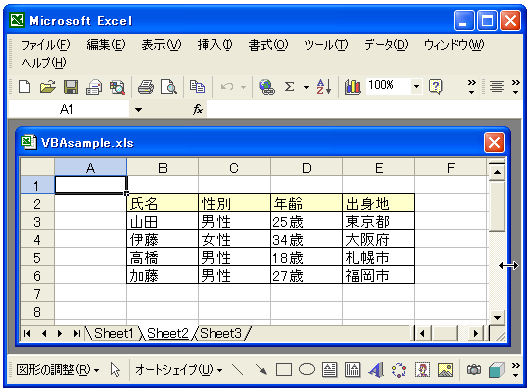Click the Print icon
This screenshot has width=531, height=391.
[146, 87]
